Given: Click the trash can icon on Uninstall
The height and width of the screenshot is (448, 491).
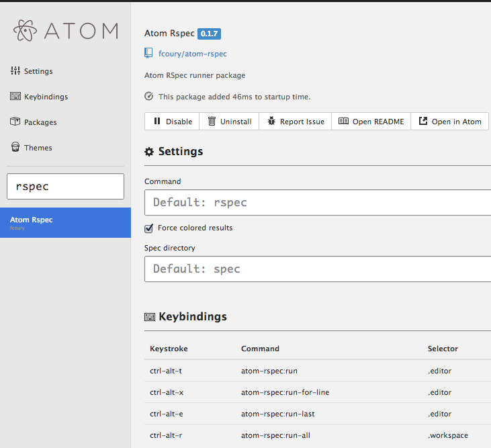Looking at the screenshot, I should 212,121.
